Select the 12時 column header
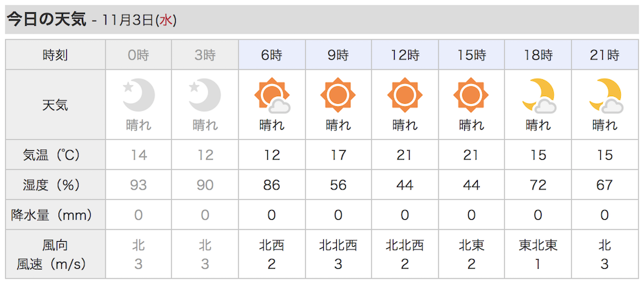 click(x=405, y=55)
